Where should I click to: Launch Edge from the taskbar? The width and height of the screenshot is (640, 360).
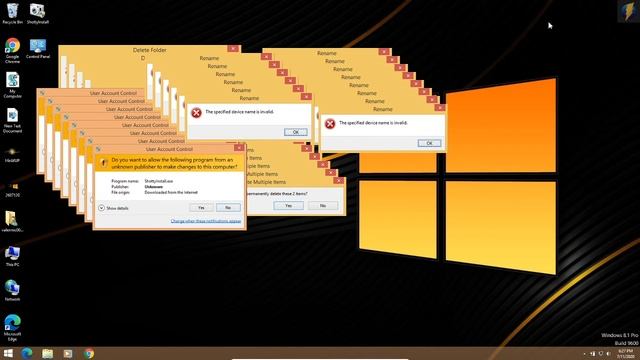pyautogui.click(x=27, y=353)
